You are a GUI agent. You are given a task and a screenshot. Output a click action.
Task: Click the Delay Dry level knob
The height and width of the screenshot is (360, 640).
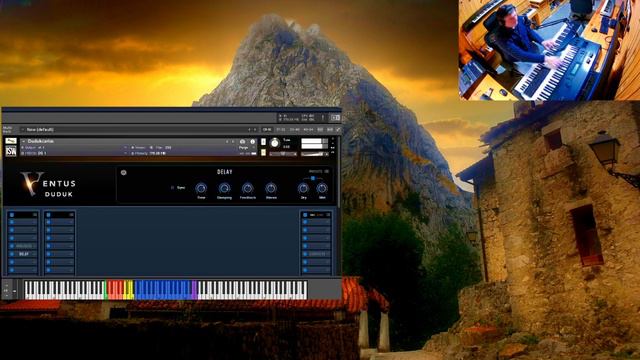tap(303, 188)
